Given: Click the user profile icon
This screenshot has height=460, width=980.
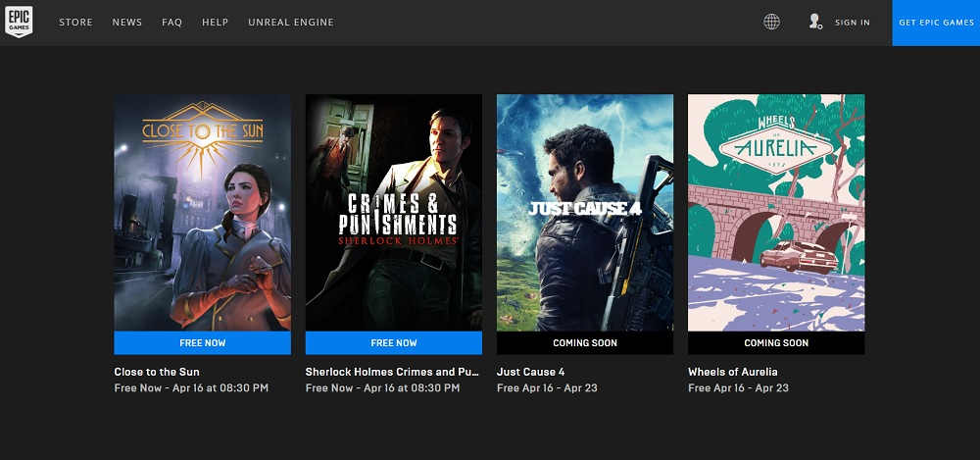Looking at the screenshot, I should (x=814, y=22).
